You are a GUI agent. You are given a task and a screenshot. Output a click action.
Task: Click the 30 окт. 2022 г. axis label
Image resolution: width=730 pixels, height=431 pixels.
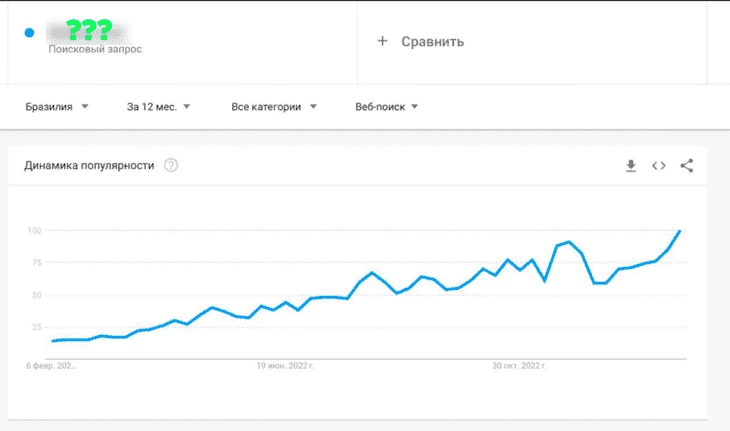click(x=520, y=366)
